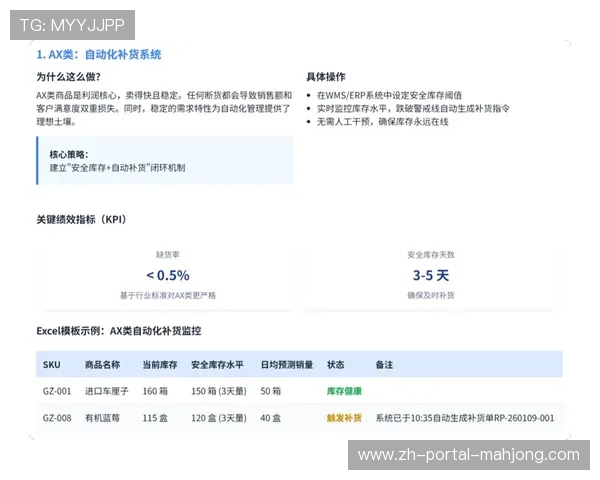Click caption '基于行业标准对AX类更严格'
The height and width of the screenshot is (480, 600).
(x=168, y=296)
